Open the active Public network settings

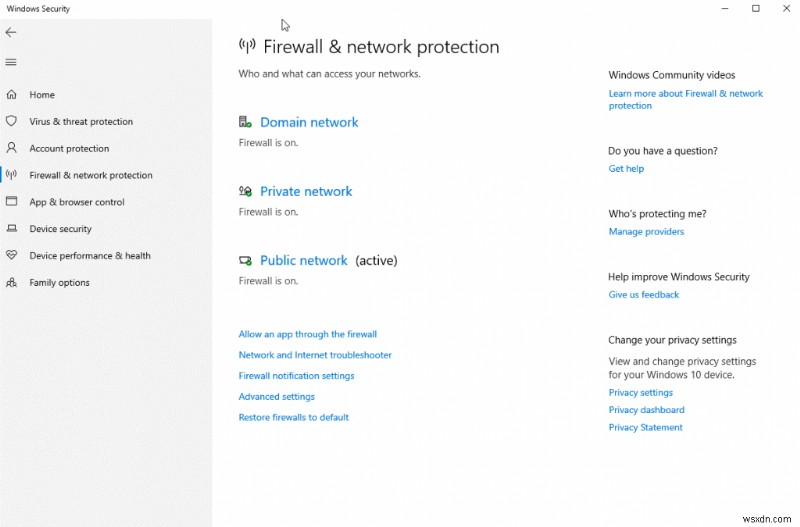(303, 260)
